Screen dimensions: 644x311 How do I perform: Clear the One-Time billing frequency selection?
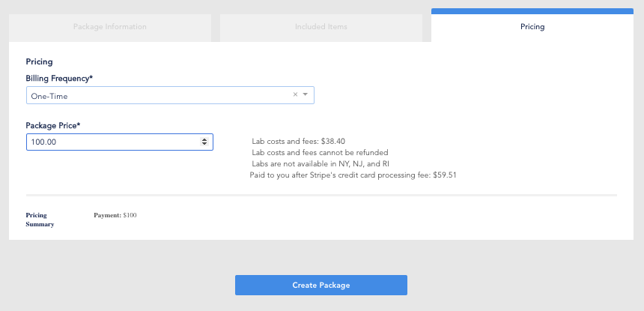[295, 94]
